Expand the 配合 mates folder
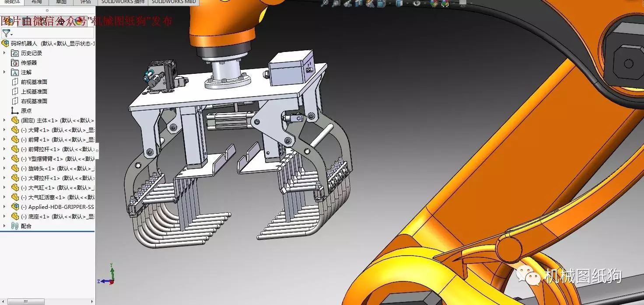Screen dimensions: 644x305 coord(4,226)
